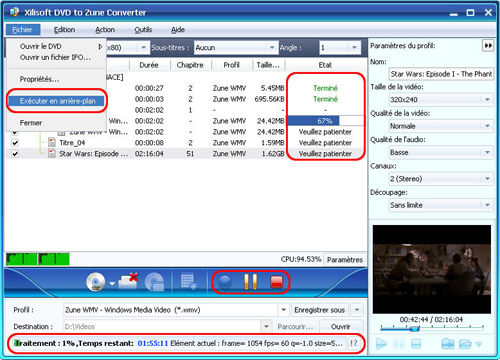Image resolution: width=500 pixels, height=360 pixels.
Task: Click the Paramètres button near CPU usage
Action: 345,260
